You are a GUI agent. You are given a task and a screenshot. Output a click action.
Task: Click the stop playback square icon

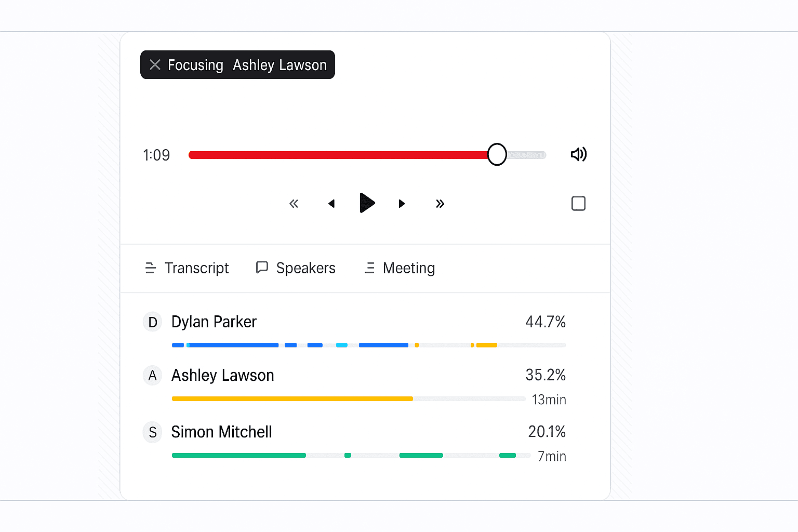(x=578, y=203)
